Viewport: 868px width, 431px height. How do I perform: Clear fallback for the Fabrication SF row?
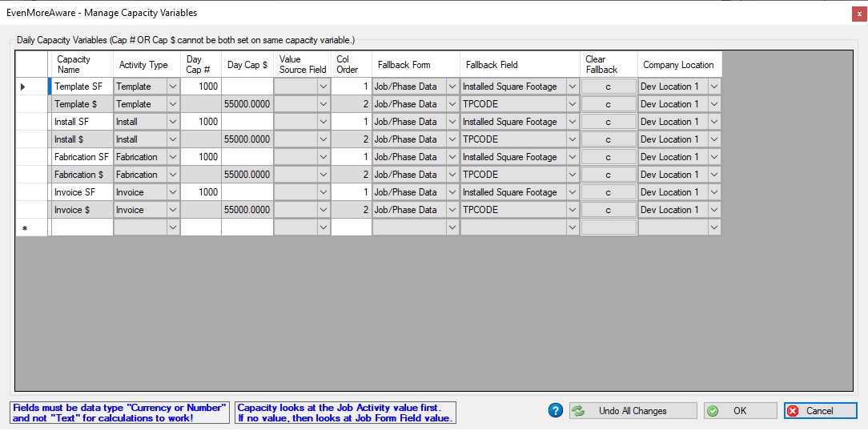pos(608,157)
